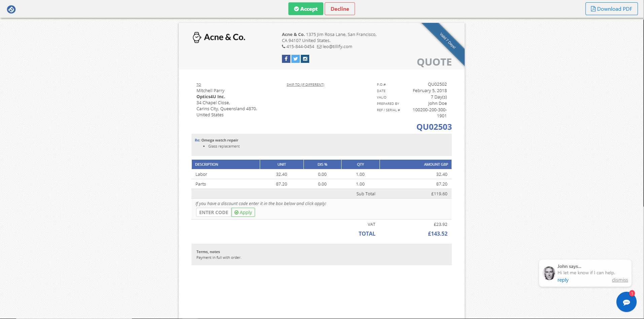
Task: Open the SHIP TO (IF DIFFERENT) link
Action: point(305,84)
